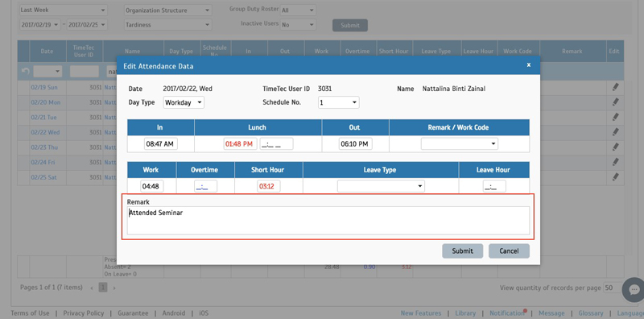Click into the Remark text area

pyautogui.click(x=328, y=221)
